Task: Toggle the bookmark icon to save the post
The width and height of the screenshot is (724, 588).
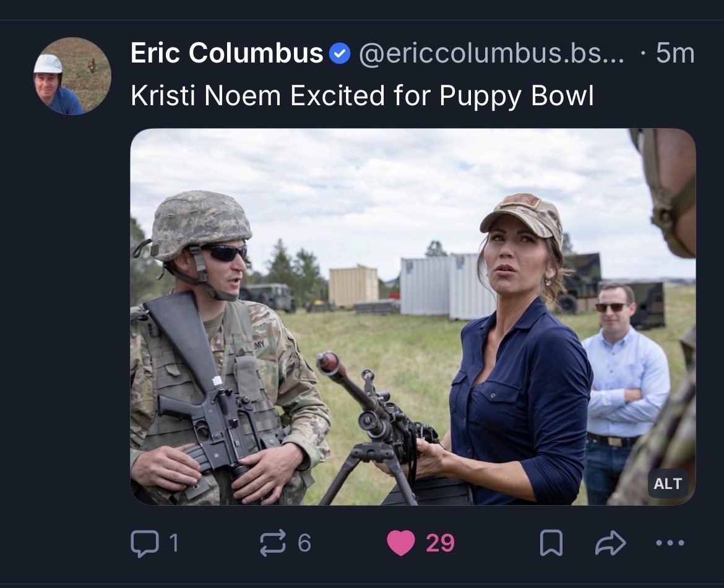Action: (550, 543)
